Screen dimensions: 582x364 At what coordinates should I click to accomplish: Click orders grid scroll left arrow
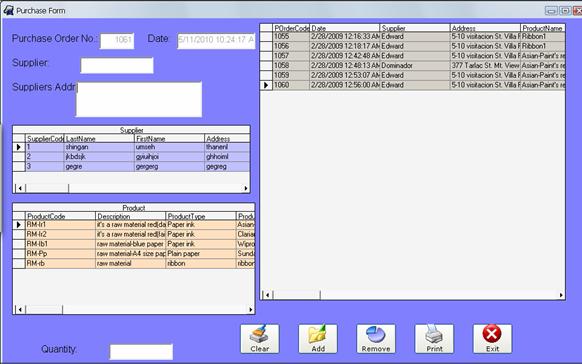pyautogui.click(x=267, y=295)
